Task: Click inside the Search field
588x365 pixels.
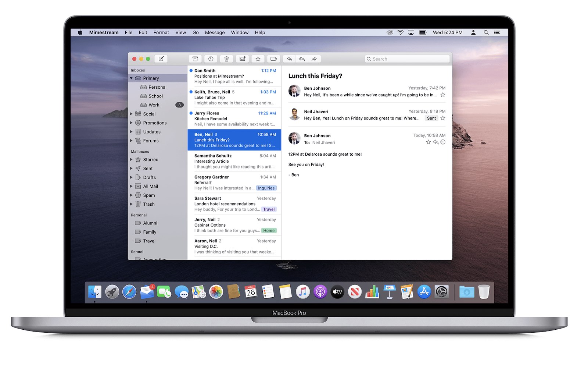Action: pos(407,59)
